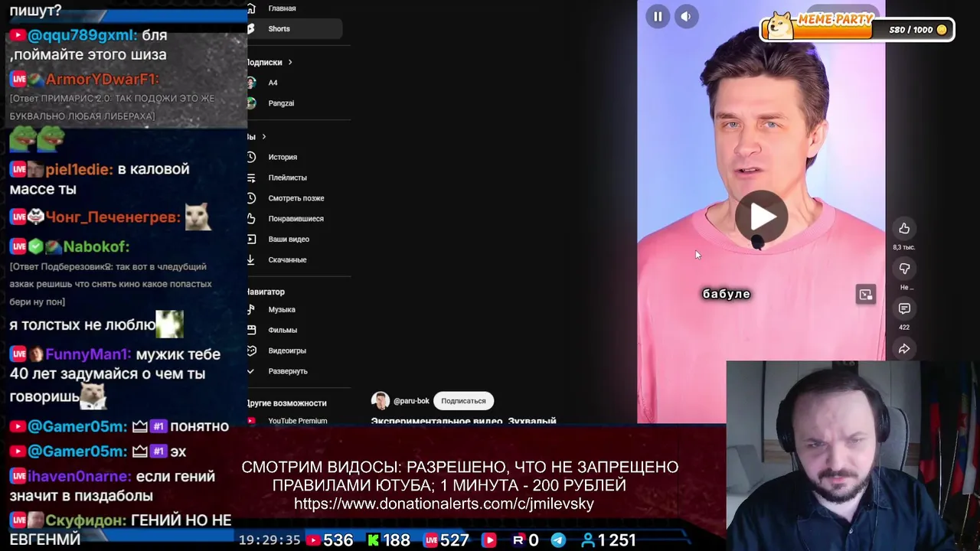Pause the Shorts video with pause button
The image size is (980, 551).
658,16
